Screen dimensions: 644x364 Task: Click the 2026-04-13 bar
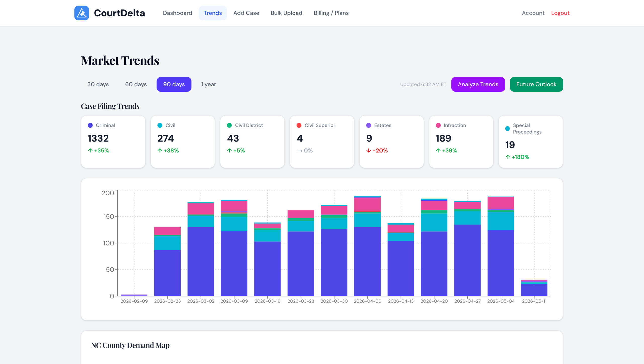tap(401, 260)
